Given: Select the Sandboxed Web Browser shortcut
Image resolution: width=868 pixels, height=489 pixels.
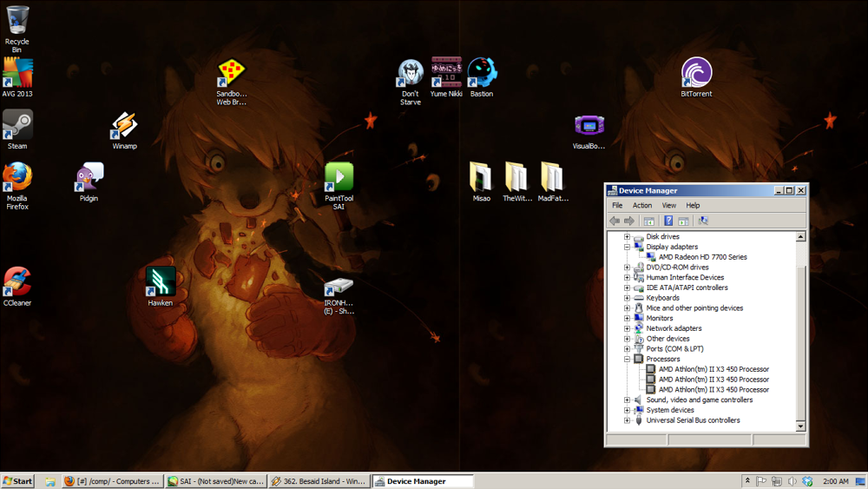Looking at the screenshot, I should (232, 82).
